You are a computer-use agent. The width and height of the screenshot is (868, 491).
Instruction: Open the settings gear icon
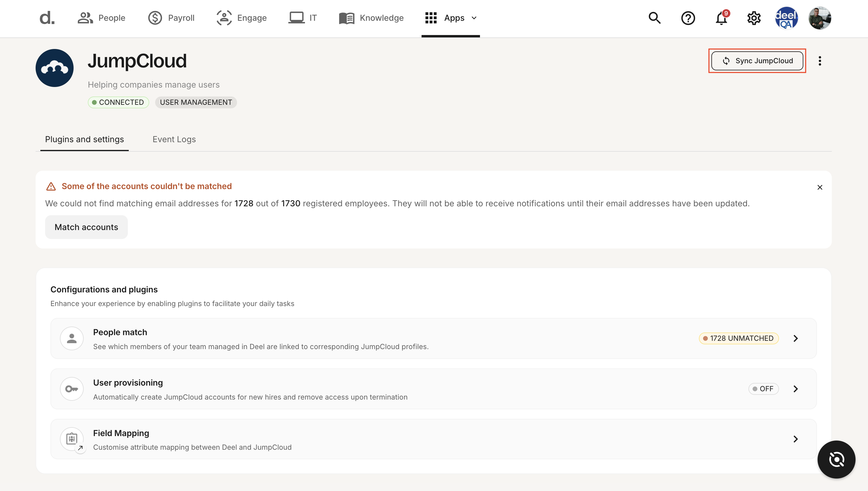(x=754, y=18)
